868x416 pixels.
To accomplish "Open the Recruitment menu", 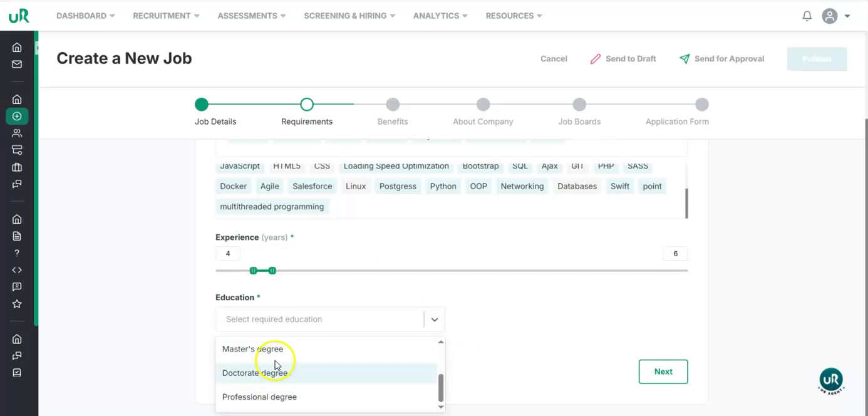I will 166,16.
